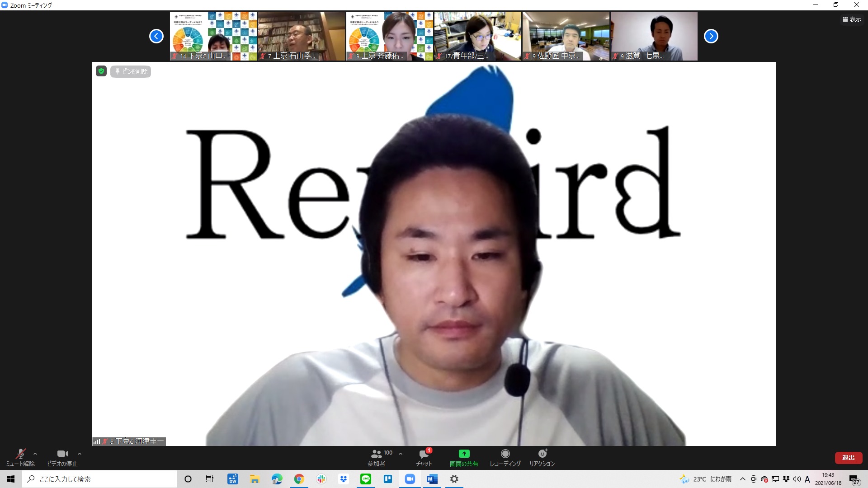Open リアクション reactions menu
This screenshot has height=488, width=868.
tap(542, 457)
